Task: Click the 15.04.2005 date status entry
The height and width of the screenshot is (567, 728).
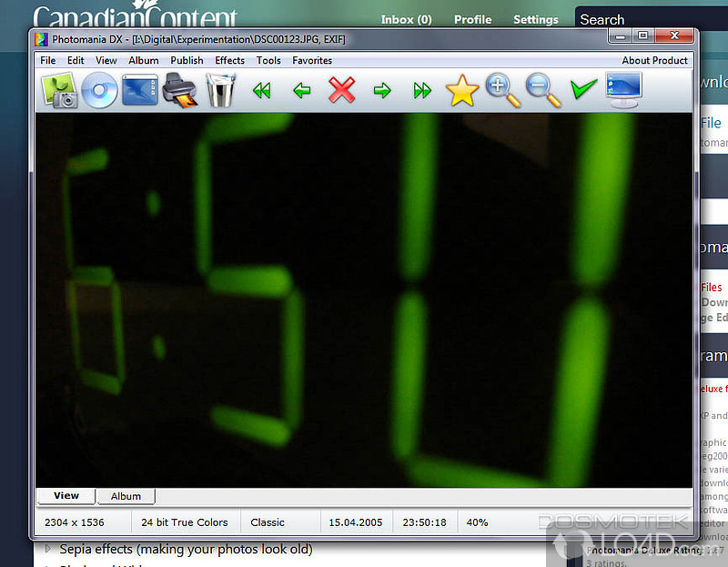Action: tap(356, 522)
